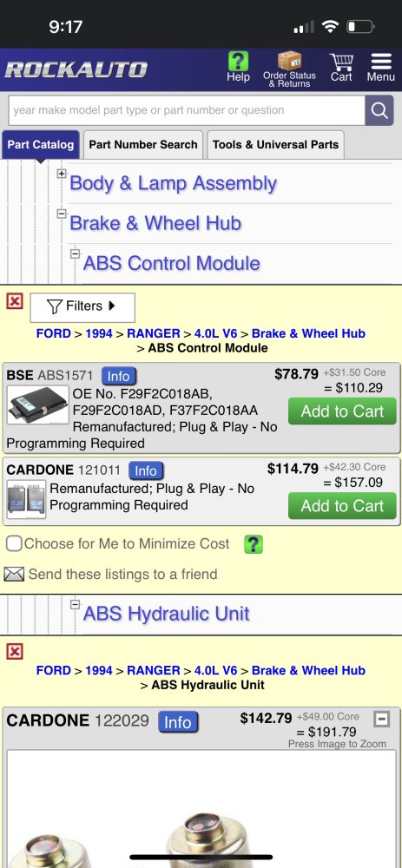Close ABS Control Module listing red X
This screenshot has width=402, height=868.
coord(15,302)
